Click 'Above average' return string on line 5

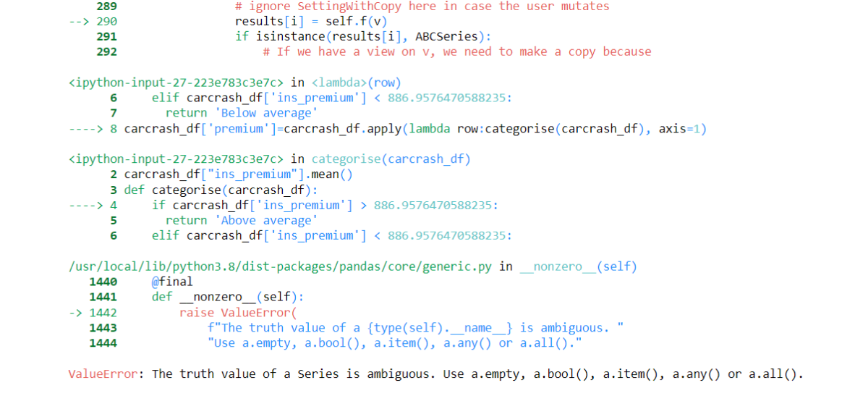pyautogui.click(x=266, y=220)
